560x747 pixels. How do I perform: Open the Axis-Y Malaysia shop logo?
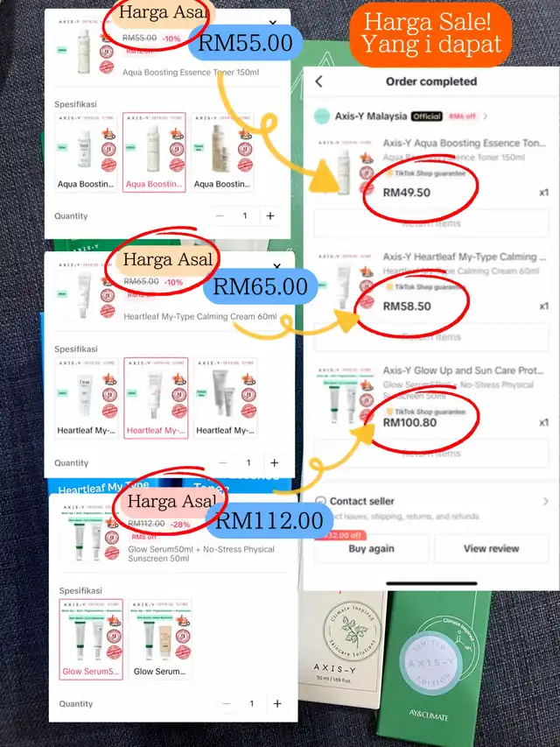tap(322, 116)
